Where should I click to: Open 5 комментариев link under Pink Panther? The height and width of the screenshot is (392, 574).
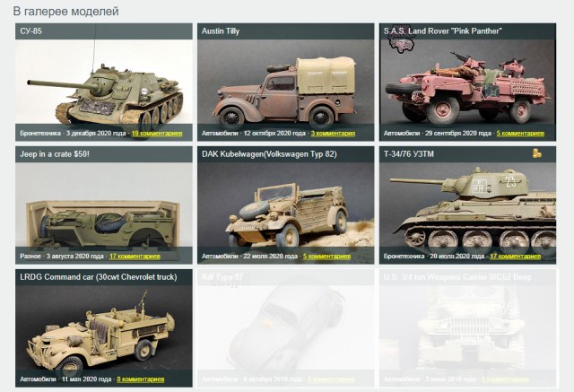[520, 134]
